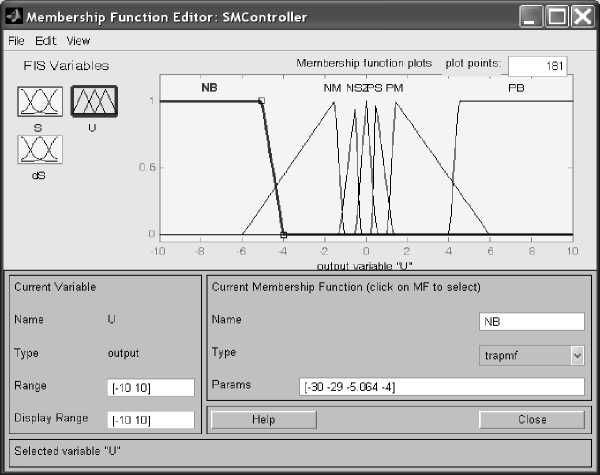The height and width of the screenshot is (475, 600).
Task: Select the dS input variable icon
Action: (x=40, y=149)
